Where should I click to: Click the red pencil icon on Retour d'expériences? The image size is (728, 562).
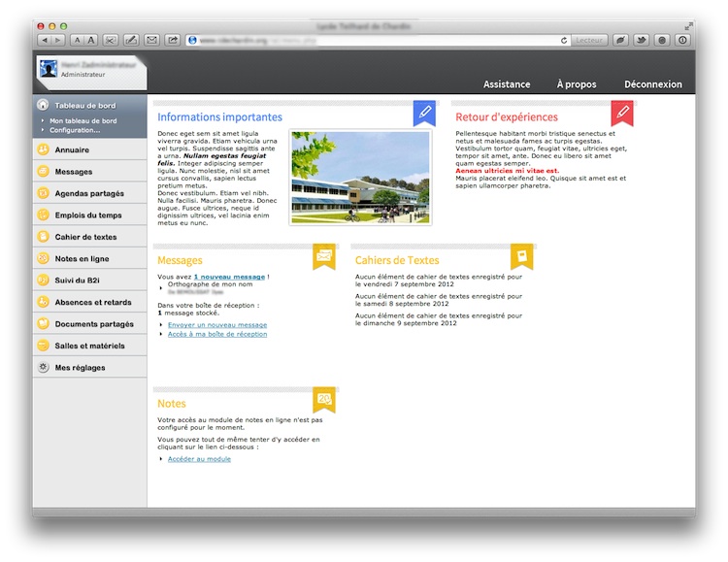(x=622, y=114)
